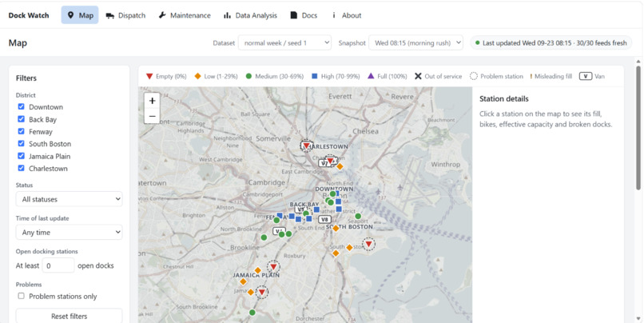Click the green circle on the Fenway label

276,220
